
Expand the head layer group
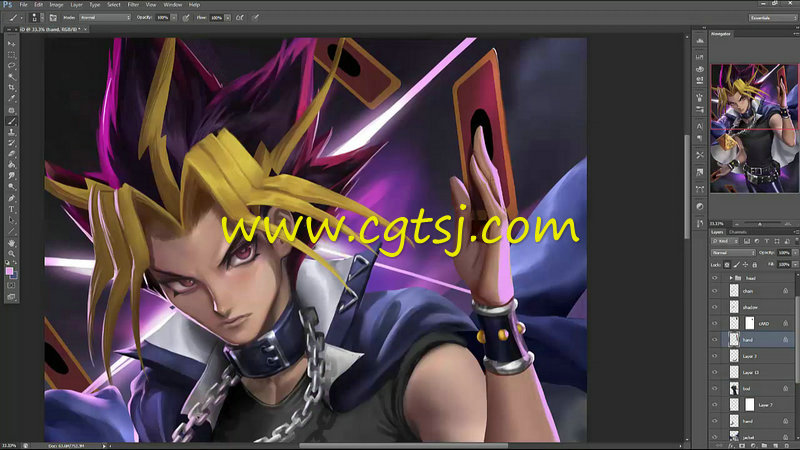click(x=731, y=278)
